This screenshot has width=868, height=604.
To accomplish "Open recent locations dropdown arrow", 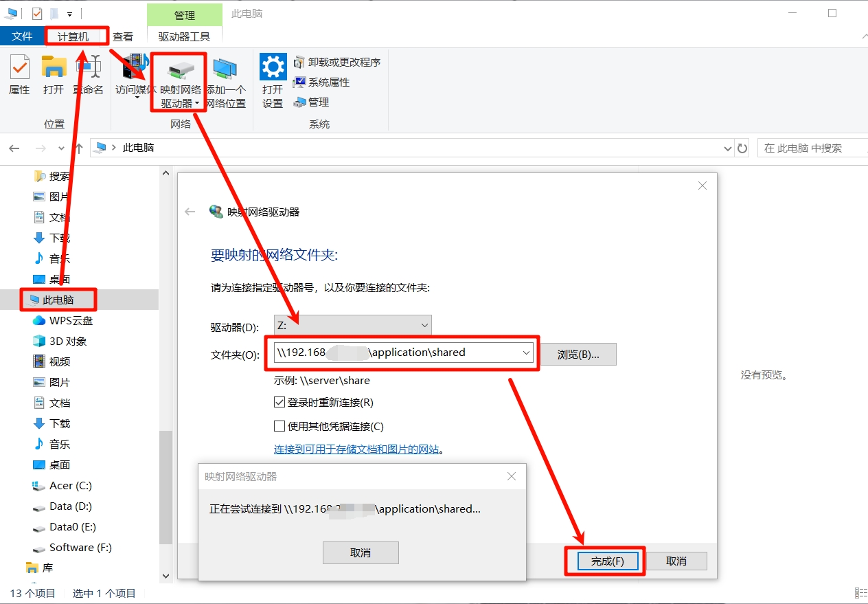I will point(61,148).
